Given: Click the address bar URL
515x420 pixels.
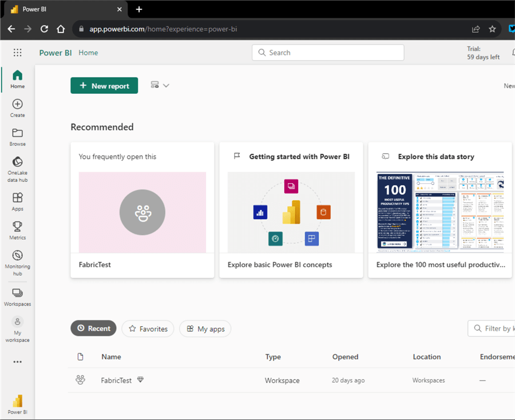Looking at the screenshot, I should 163,29.
